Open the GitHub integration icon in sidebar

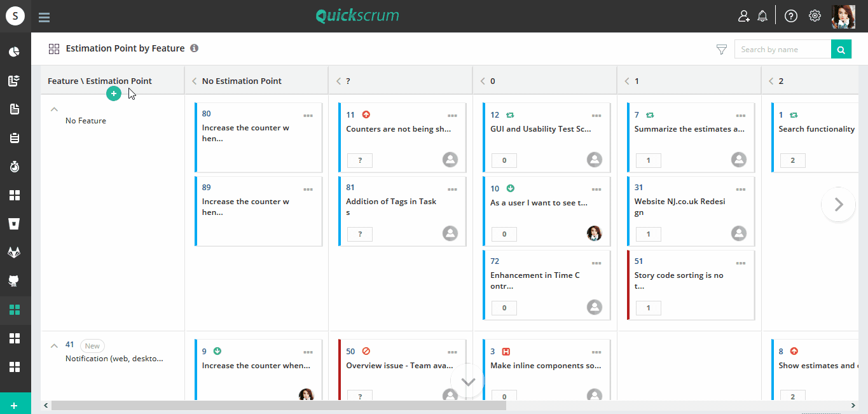tap(15, 280)
